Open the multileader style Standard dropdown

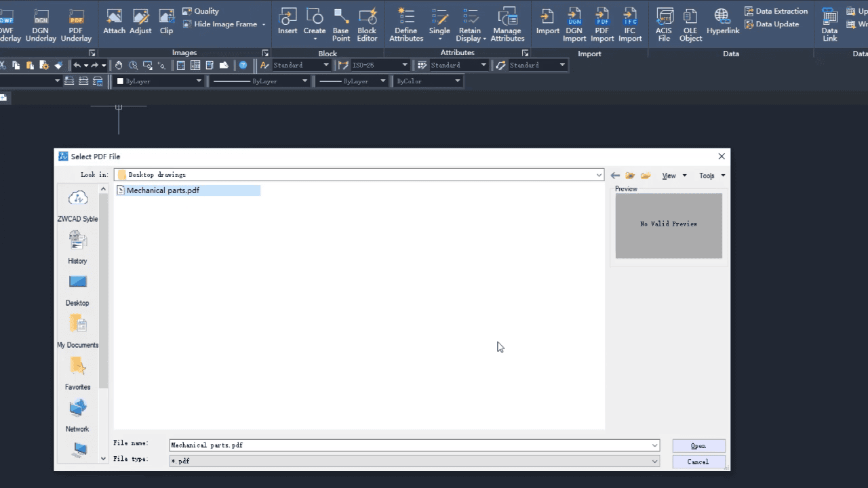[x=562, y=65]
